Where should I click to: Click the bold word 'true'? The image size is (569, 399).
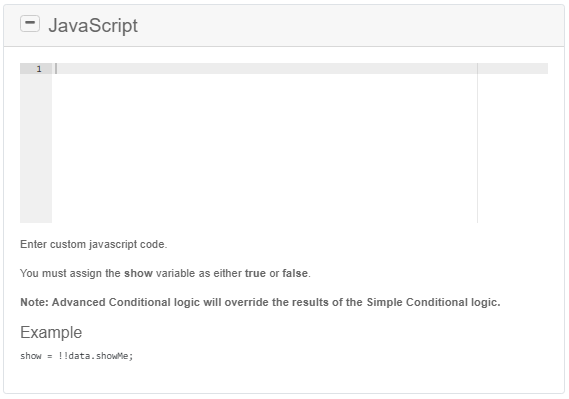[255, 273]
